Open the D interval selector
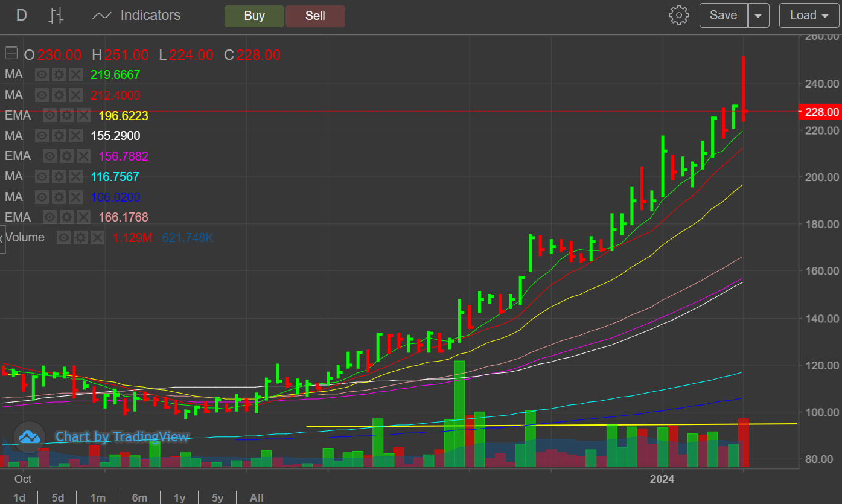Screen dimensions: 842x504 click(x=21, y=16)
